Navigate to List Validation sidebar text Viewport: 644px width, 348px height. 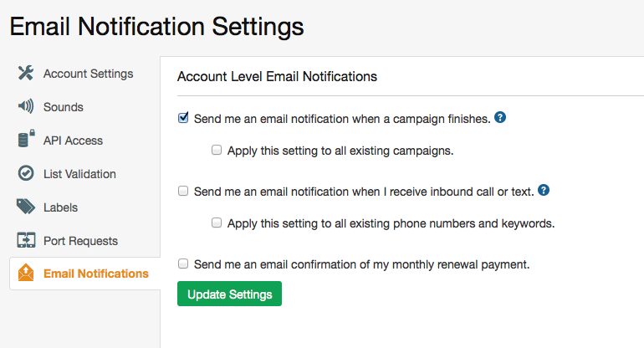(79, 174)
